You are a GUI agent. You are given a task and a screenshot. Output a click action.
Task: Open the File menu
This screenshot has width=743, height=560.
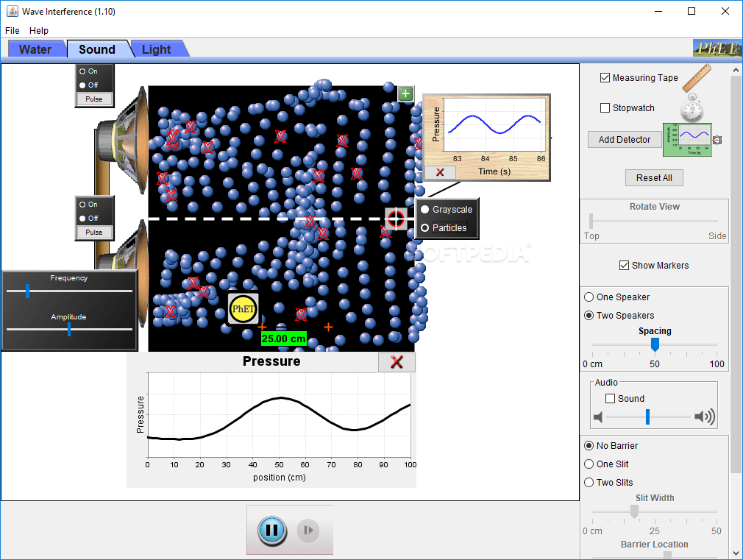[13, 31]
